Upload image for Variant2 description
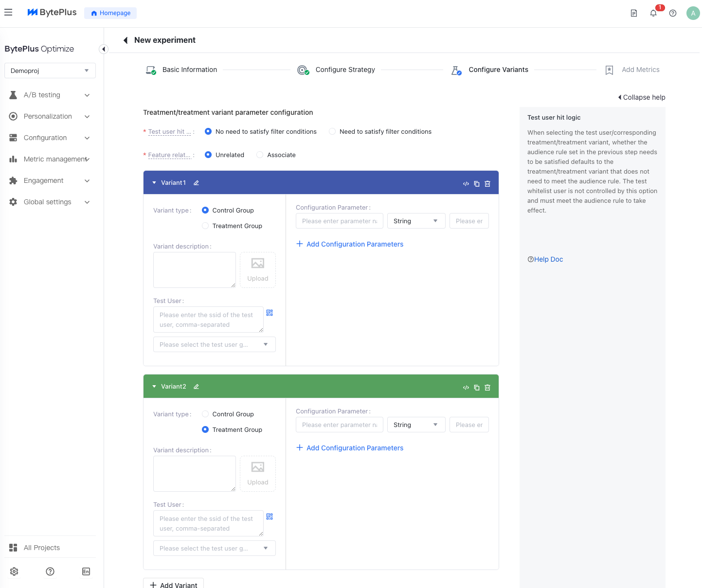This screenshot has width=702, height=588. [x=258, y=474]
